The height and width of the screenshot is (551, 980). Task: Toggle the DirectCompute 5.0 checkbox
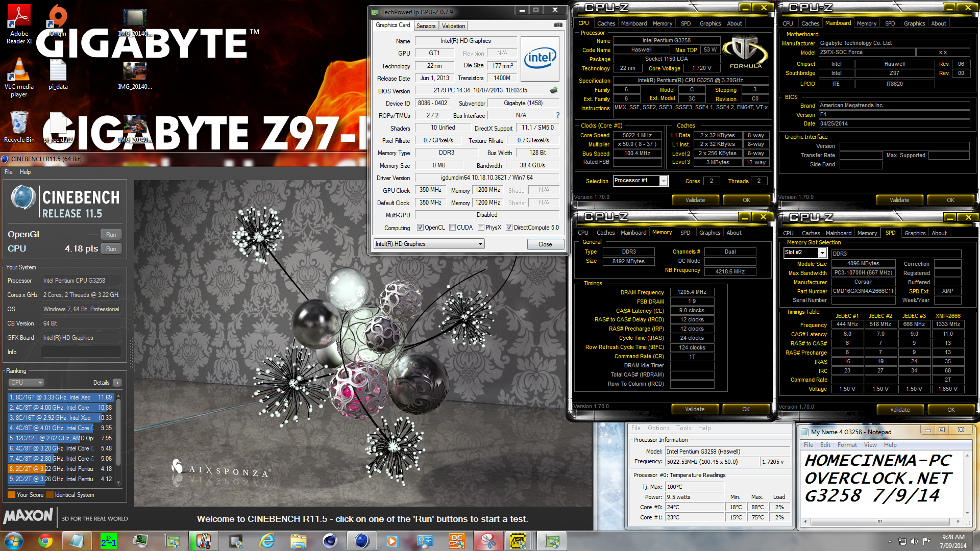509,228
